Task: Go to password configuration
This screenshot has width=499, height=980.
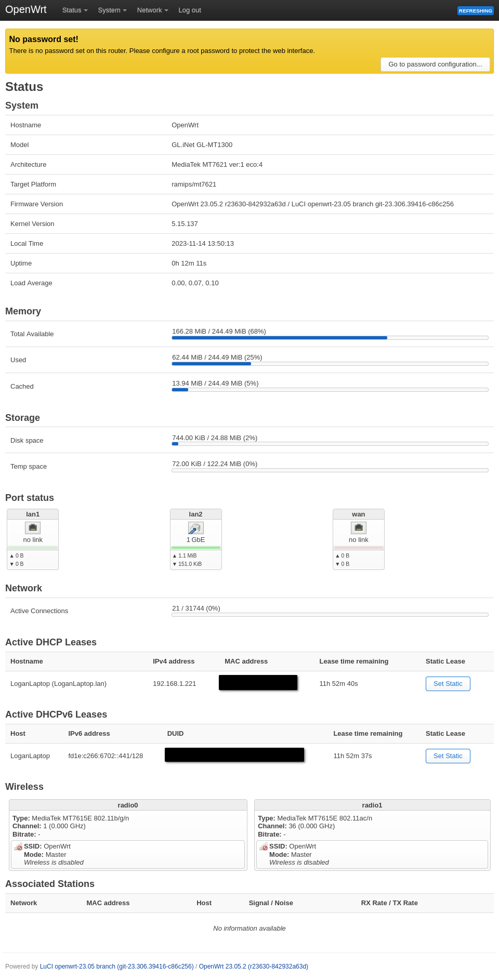Action: click(435, 64)
